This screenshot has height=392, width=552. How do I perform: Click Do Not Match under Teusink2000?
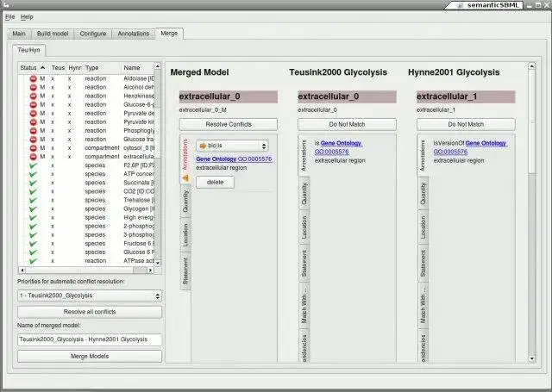(x=347, y=124)
